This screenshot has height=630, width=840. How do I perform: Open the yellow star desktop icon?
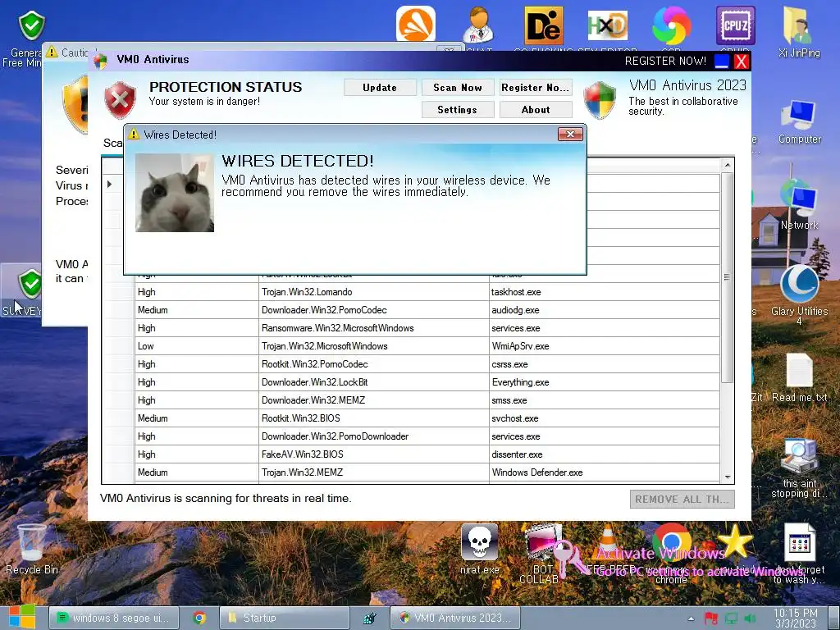click(x=735, y=542)
